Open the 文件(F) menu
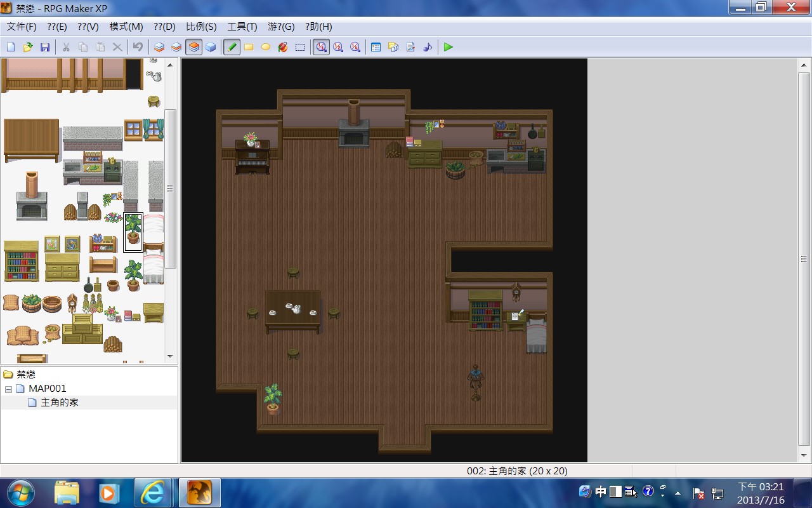The height and width of the screenshot is (508, 812). point(22,27)
